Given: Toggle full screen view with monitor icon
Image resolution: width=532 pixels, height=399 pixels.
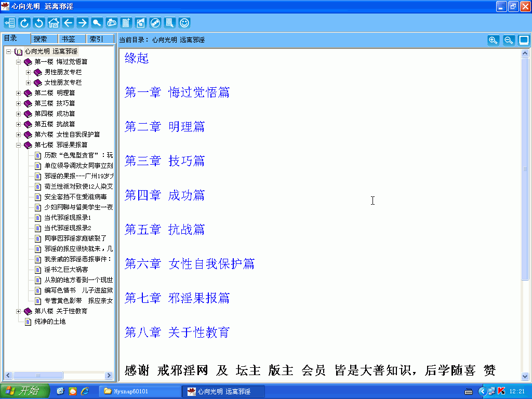Looking at the screenshot, I should [x=524, y=40].
